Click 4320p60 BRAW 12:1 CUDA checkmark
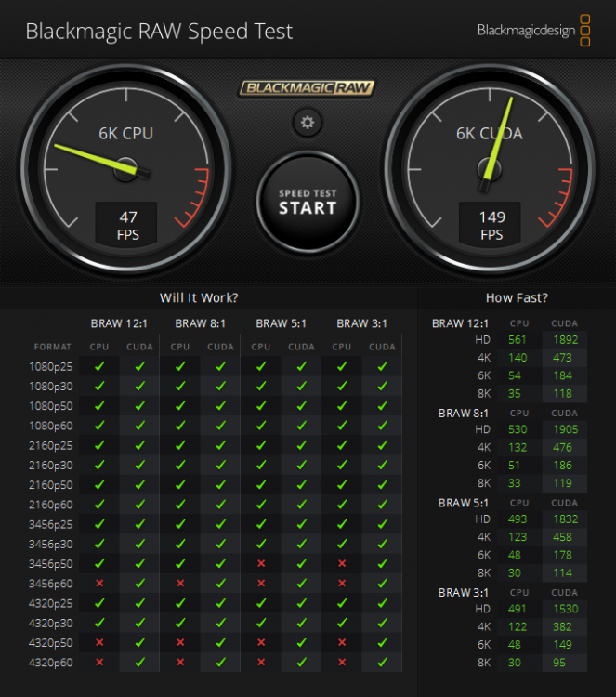 [140, 662]
